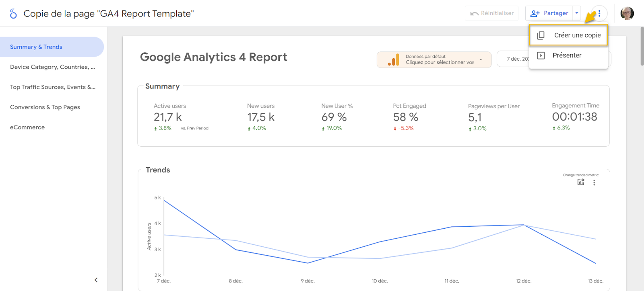644x291 pixels.
Task: Click the 'Change trended metric:' label
Action: [581, 175]
